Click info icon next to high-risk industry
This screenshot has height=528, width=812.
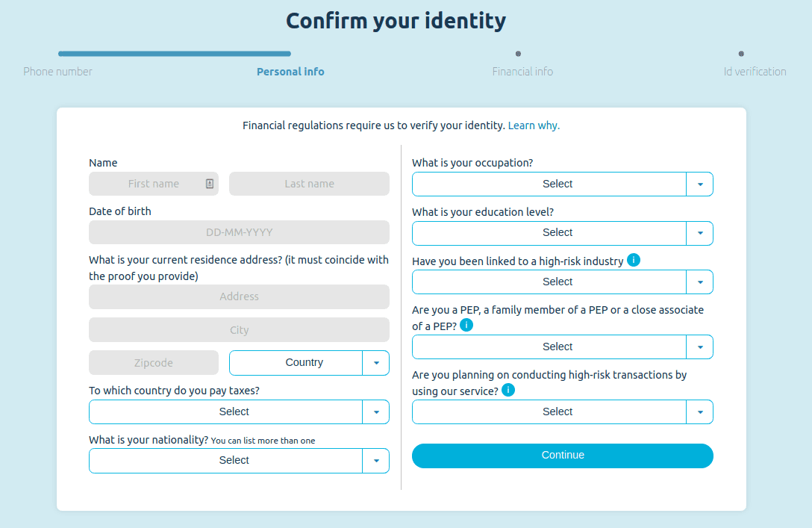pyautogui.click(x=634, y=260)
